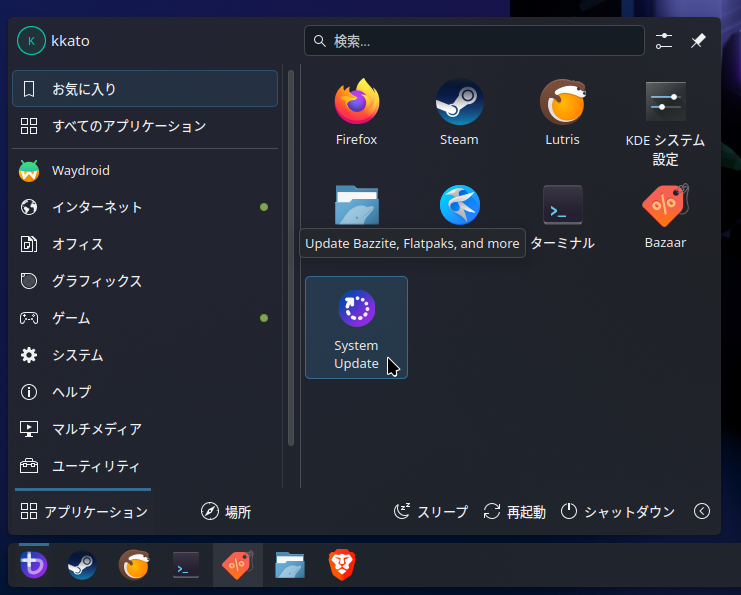The width and height of the screenshot is (741, 595).
Task: Open terminal from the taskbar
Action: (x=186, y=565)
